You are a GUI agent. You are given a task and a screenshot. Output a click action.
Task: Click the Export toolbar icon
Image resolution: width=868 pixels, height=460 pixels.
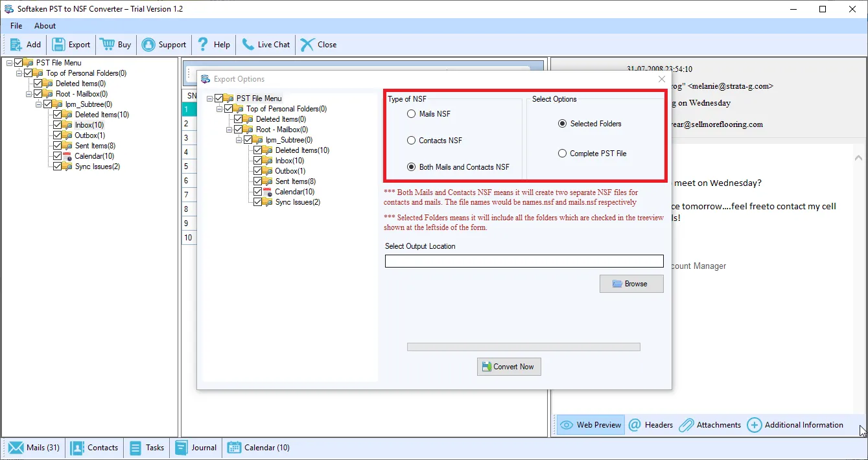(x=58, y=45)
